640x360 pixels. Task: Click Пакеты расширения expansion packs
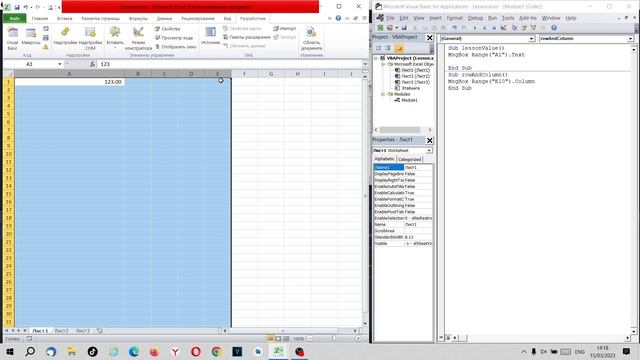pos(247,37)
